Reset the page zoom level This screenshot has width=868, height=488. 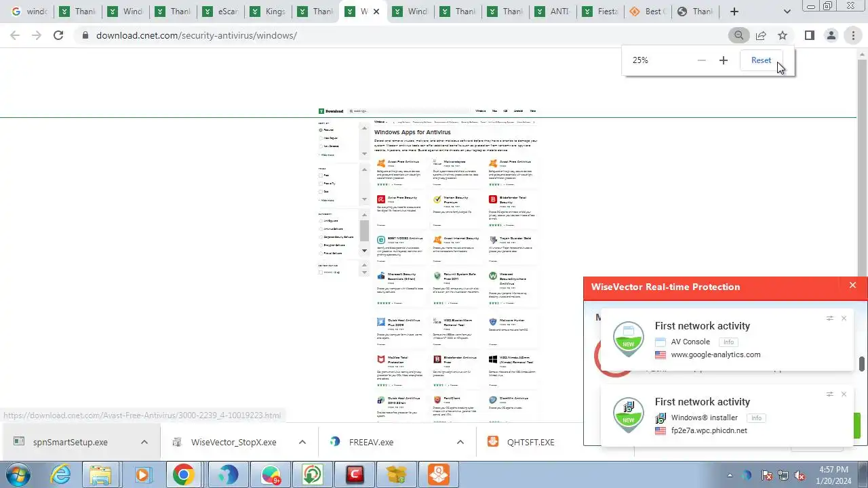tap(761, 60)
